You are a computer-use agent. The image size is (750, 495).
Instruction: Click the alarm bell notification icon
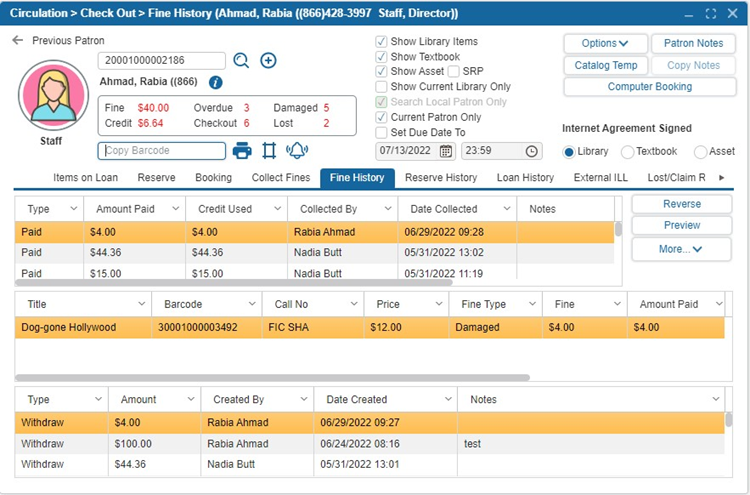click(297, 151)
